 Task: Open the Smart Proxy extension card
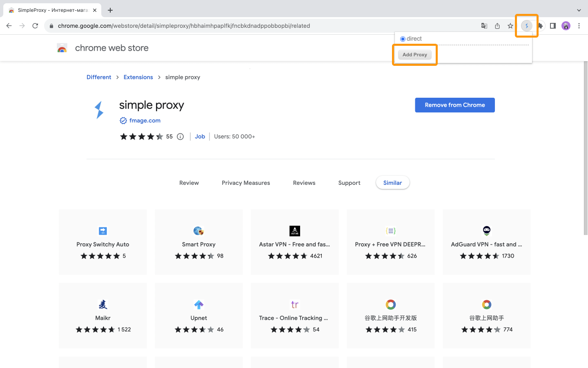[x=199, y=242]
